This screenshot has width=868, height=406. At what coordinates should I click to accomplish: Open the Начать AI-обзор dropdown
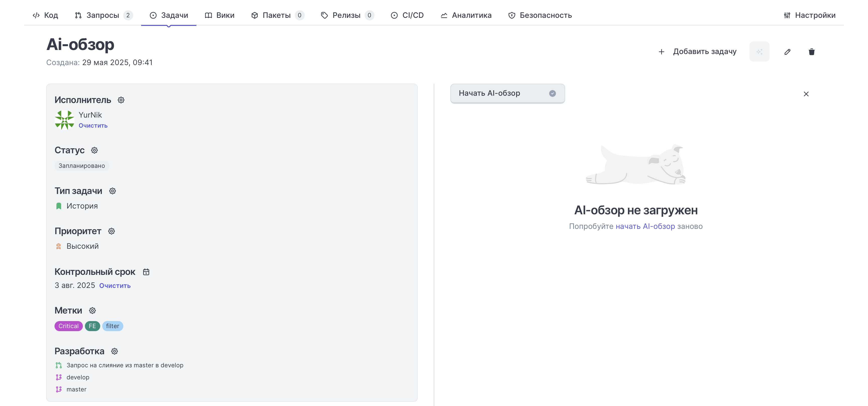click(x=507, y=93)
